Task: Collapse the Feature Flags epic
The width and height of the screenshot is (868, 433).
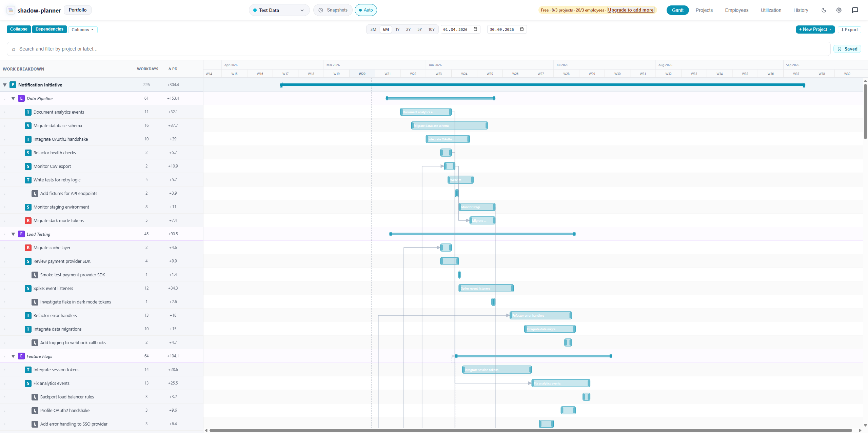Action: point(13,356)
